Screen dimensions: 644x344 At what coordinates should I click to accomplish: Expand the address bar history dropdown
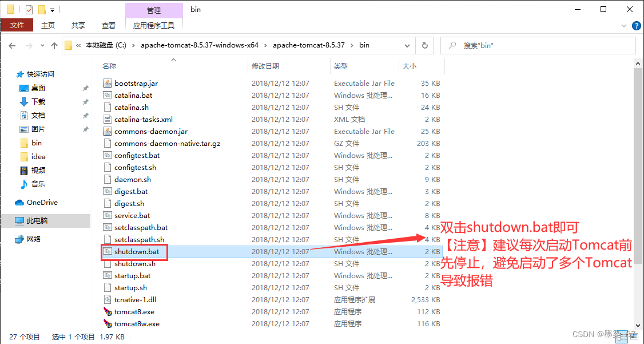click(407, 46)
